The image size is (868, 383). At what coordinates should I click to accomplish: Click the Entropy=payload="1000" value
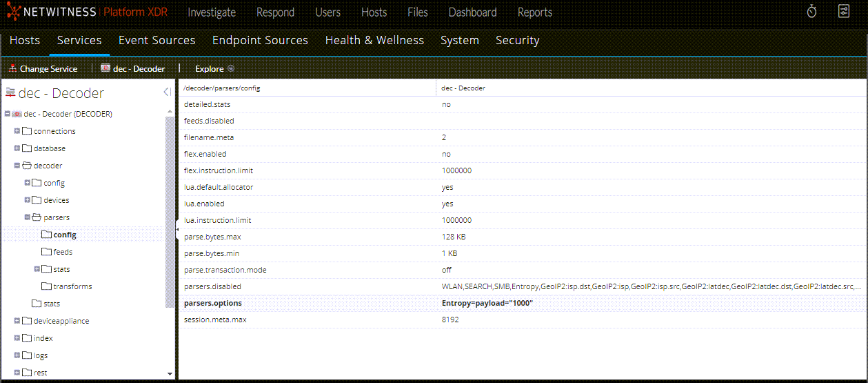pyautogui.click(x=487, y=304)
